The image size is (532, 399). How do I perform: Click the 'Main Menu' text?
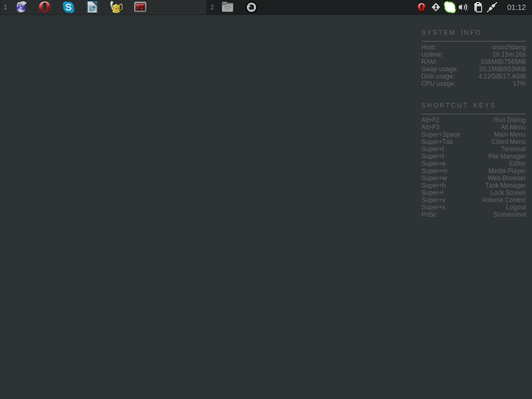coord(510,135)
